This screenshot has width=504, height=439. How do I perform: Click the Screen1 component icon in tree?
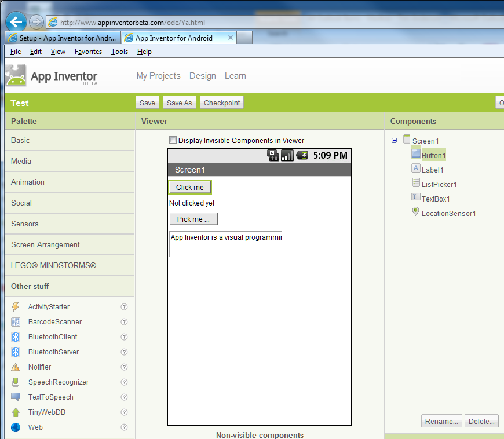(407, 139)
